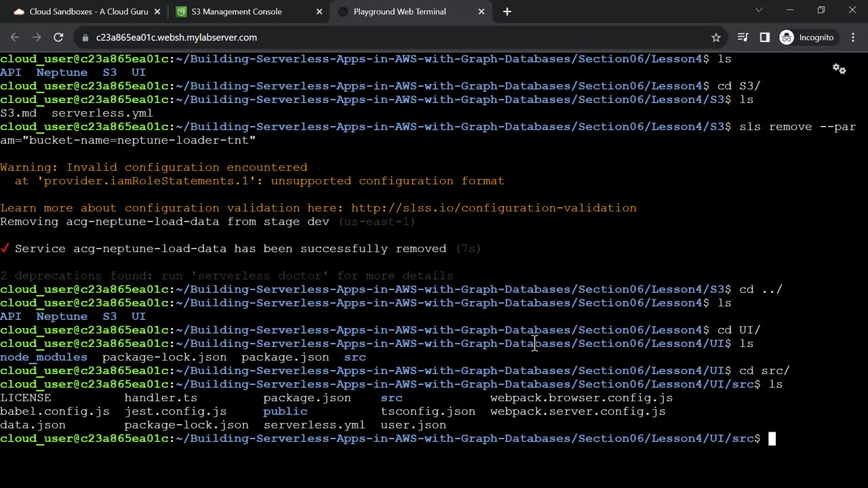The image size is (868, 488).
Task: Open the Chrome three-dot menu
Action: tap(853, 37)
